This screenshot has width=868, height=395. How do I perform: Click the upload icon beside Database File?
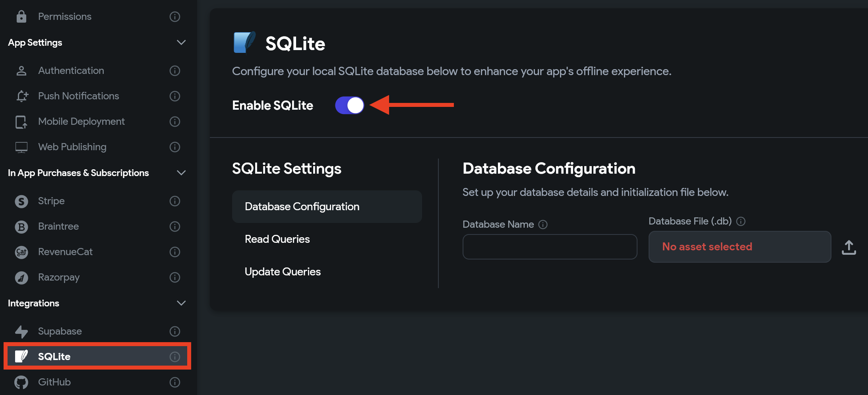pos(849,247)
